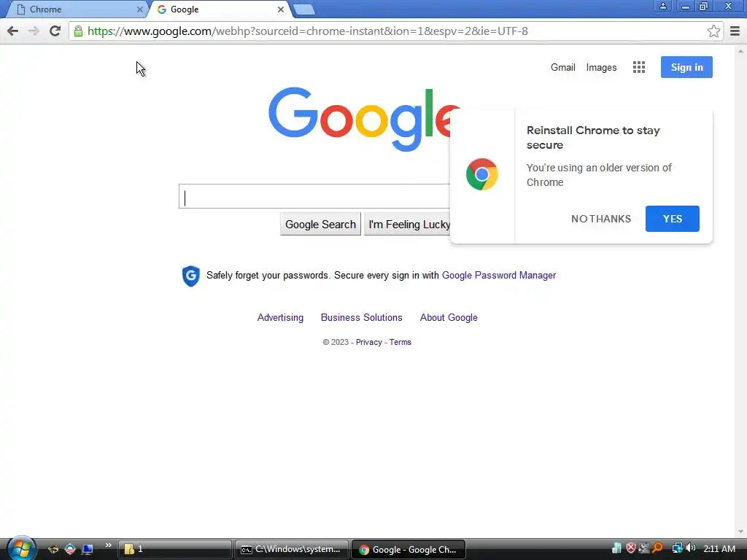Click the orange magnifier tray icon
This screenshot has height=560, width=747.
click(657, 548)
